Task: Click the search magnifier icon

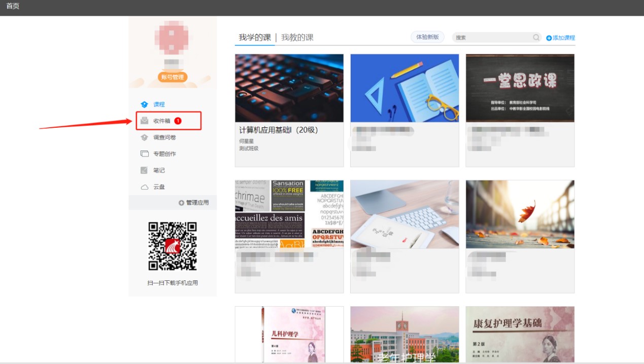Action: (x=536, y=38)
